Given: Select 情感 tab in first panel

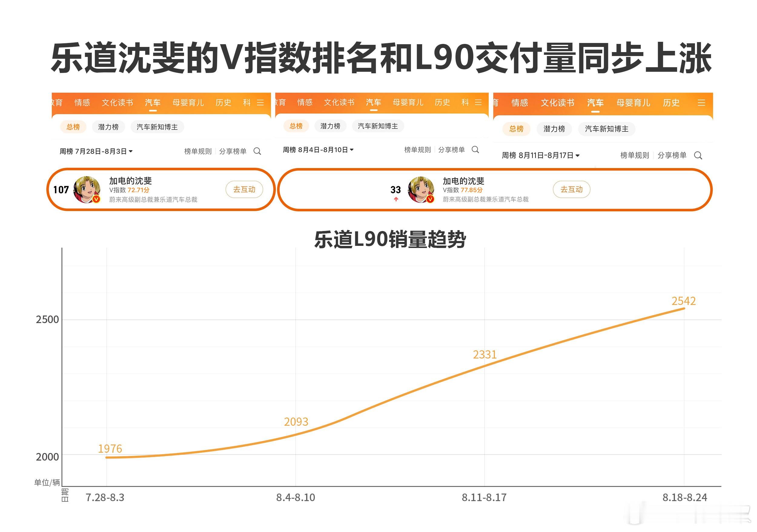Looking at the screenshot, I should pos(82,103).
